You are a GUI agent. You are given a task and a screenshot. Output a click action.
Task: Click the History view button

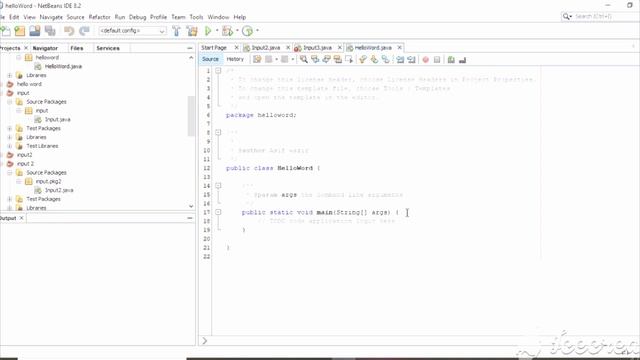pos(235,59)
